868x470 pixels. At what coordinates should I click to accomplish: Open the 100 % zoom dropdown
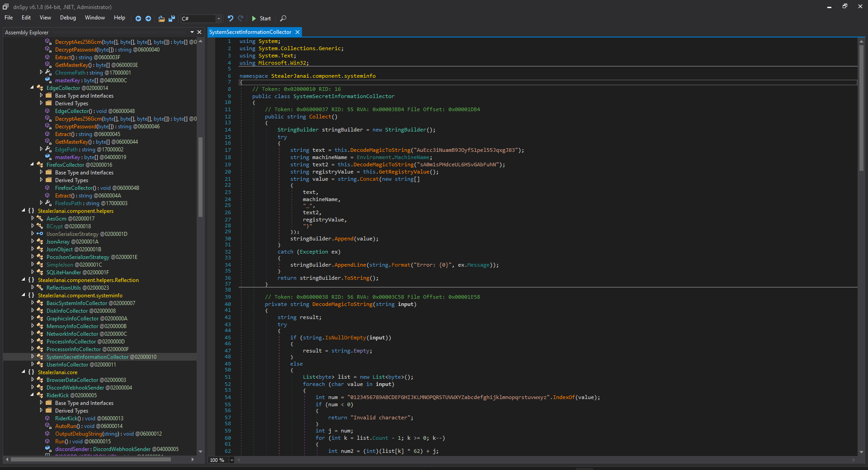(x=232, y=460)
